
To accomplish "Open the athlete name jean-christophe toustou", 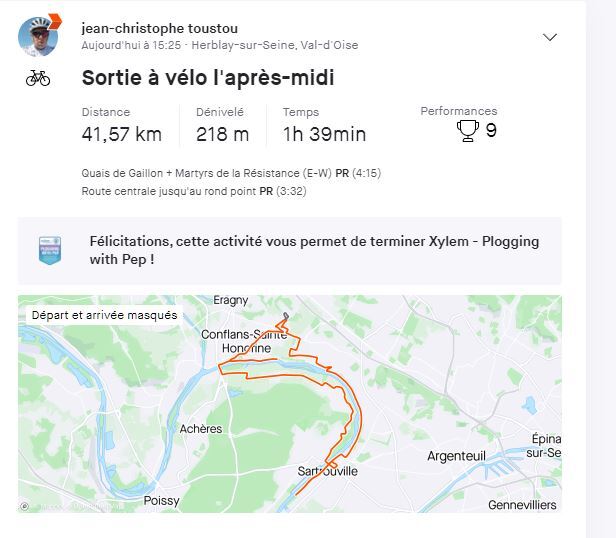I will (159, 28).
